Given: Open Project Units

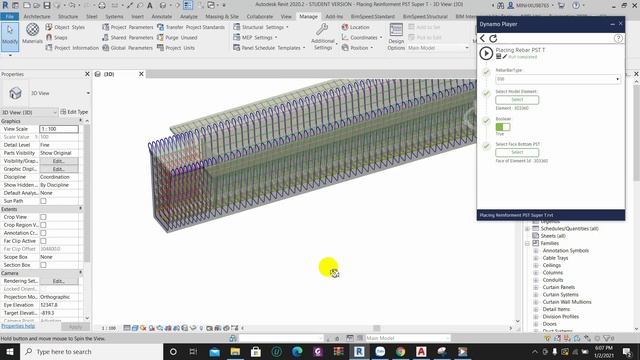Looking at the screenshot, I should coord(176,48).
